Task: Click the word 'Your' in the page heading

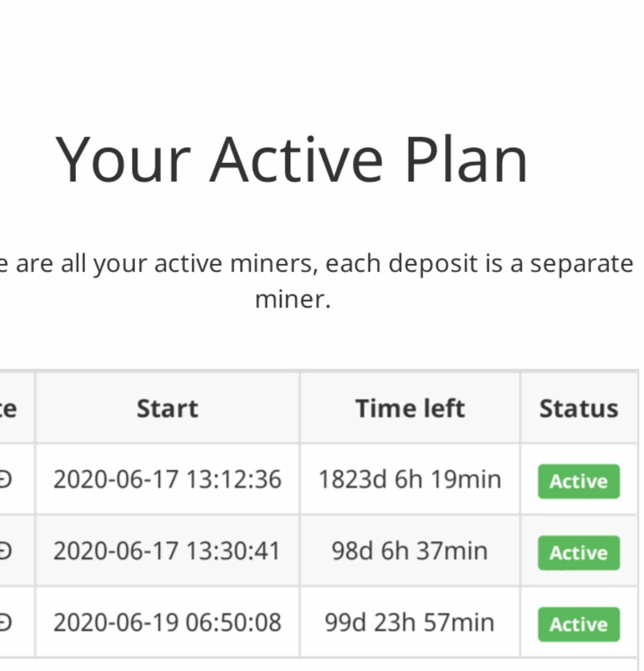Action: 123,159
